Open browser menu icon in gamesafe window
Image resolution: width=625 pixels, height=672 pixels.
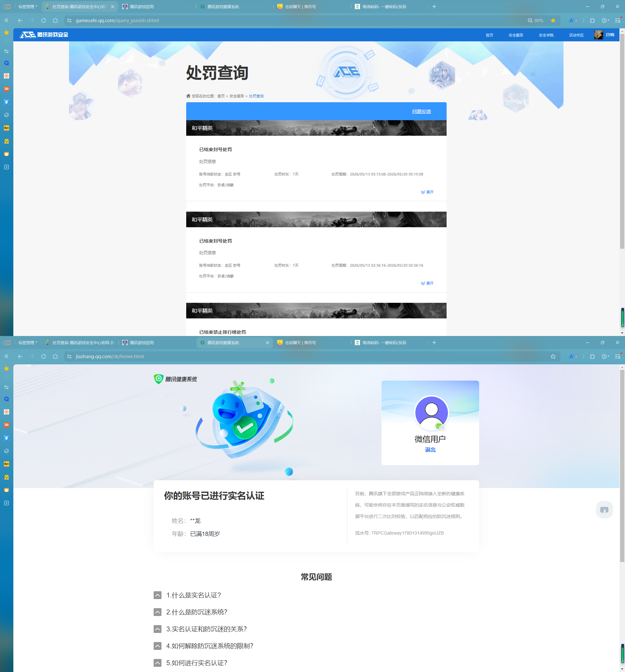[x=618, y=20]
